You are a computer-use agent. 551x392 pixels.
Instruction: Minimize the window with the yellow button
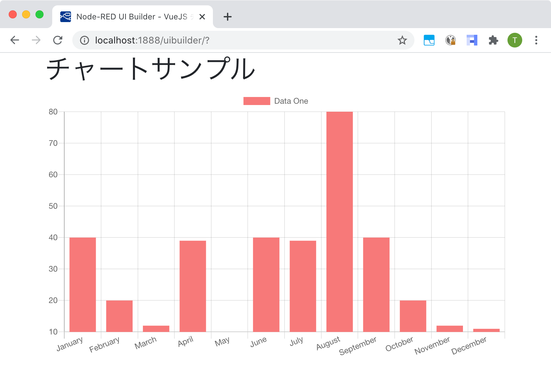[x=26, y=14]
